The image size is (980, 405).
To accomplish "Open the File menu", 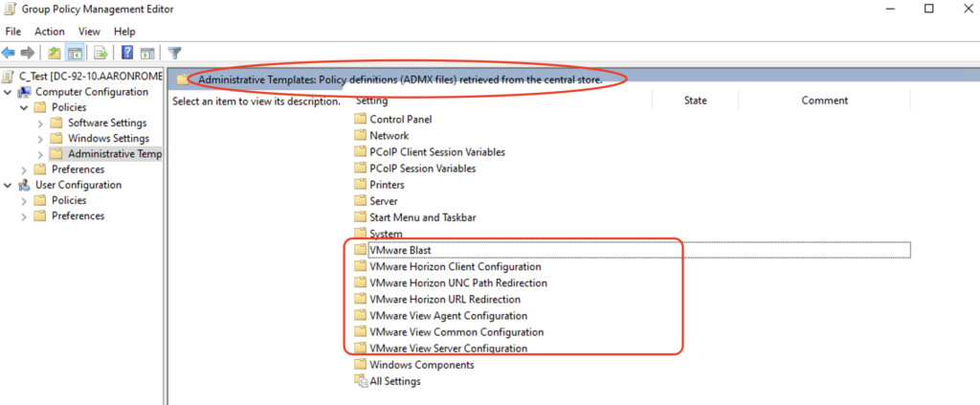I will [13, 32].
